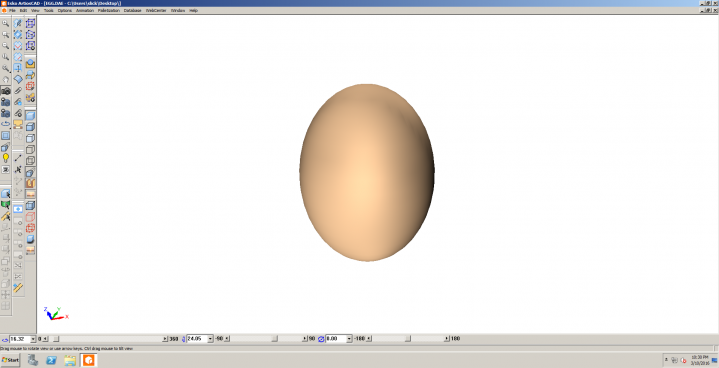Open the Help menu

coord(194,11)
